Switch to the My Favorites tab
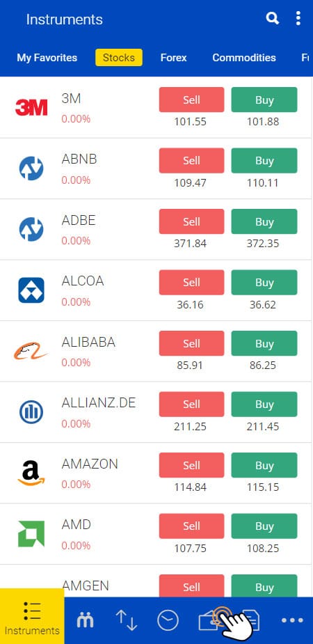 [x=47, y=58]
